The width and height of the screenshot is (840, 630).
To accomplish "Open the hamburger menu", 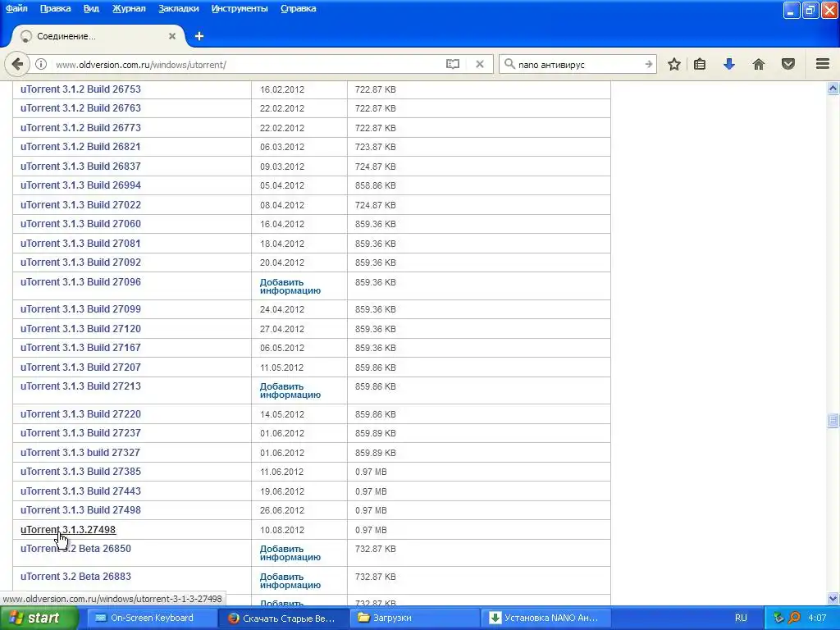I will point(823,64).
